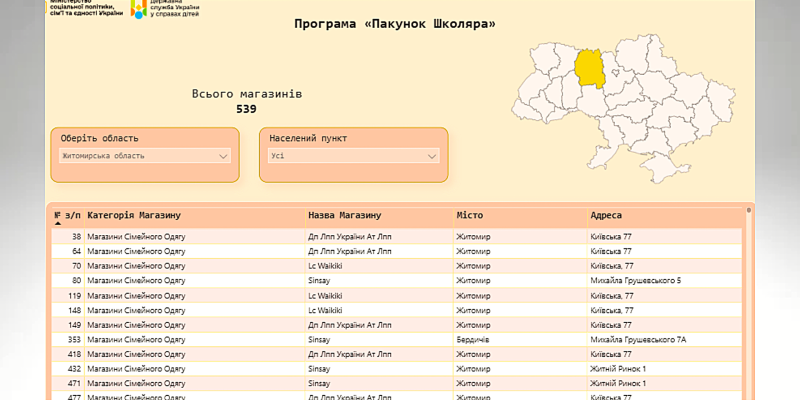800x400 pixels.
Task: Click the Бердичів city cell in row 353
Action: tap(475, 340)
